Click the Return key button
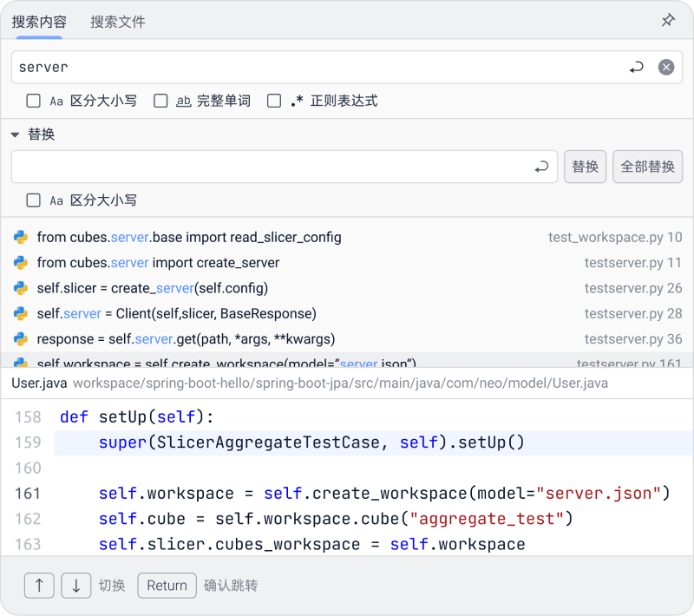 pyautogui.click(x=167, y=586)
